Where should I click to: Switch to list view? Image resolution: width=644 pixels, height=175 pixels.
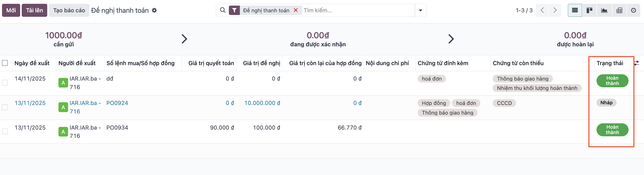tap(575, 10)
